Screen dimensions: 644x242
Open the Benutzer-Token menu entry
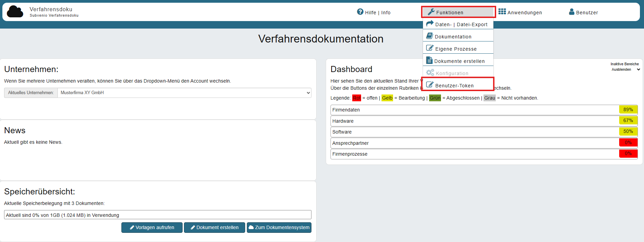458,85
